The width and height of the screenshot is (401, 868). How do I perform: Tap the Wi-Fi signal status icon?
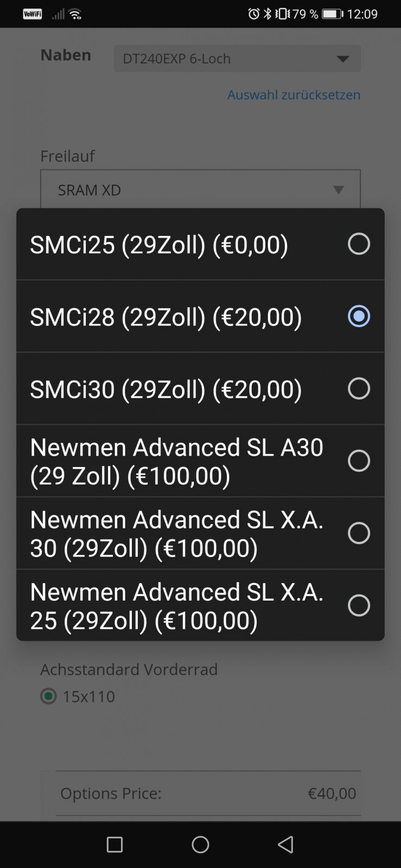click(75, 15)
